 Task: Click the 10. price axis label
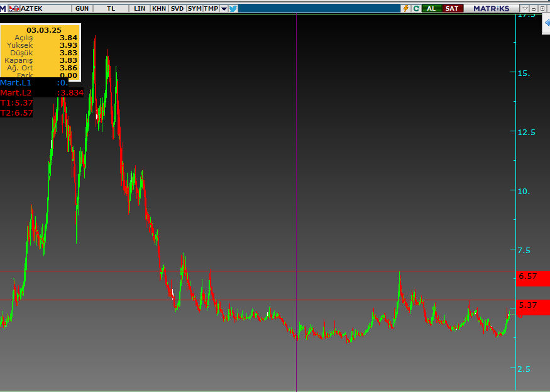coord(524,192)
